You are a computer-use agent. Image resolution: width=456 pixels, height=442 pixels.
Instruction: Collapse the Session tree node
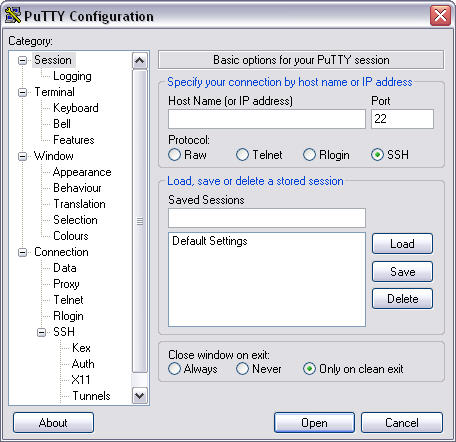(23, 60)
